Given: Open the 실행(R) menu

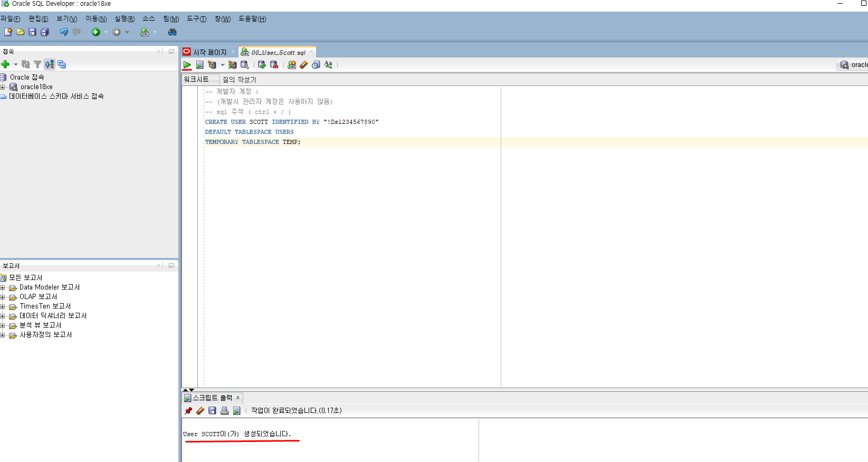Looking at the screenshot, I should 125,19.
